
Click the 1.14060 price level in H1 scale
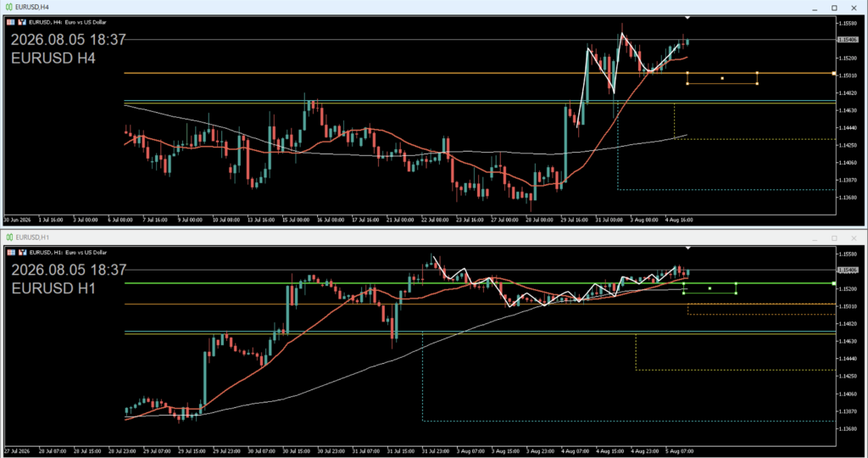pos(848,394)
